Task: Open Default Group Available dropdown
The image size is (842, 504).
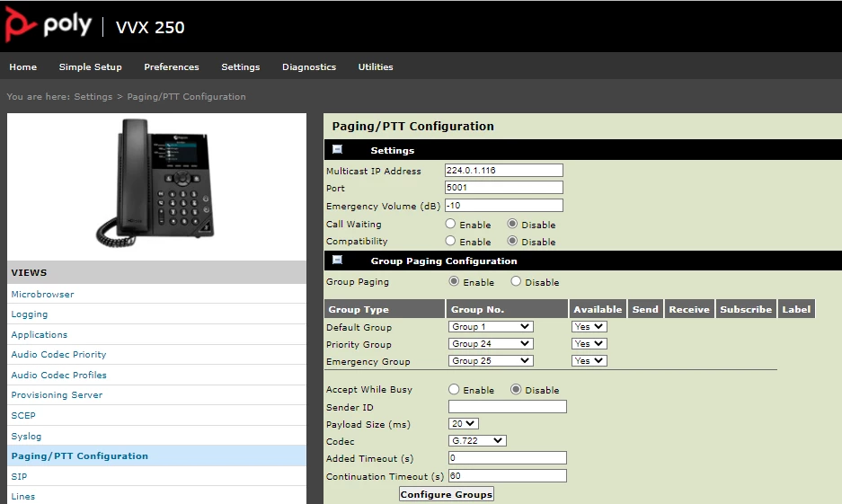Action: [589, 326]
